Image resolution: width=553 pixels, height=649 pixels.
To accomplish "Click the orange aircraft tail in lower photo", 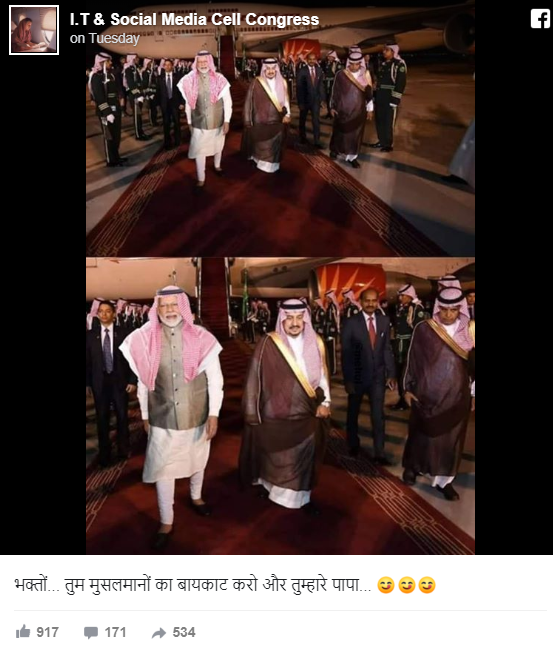I will click(x=350, y=279).
